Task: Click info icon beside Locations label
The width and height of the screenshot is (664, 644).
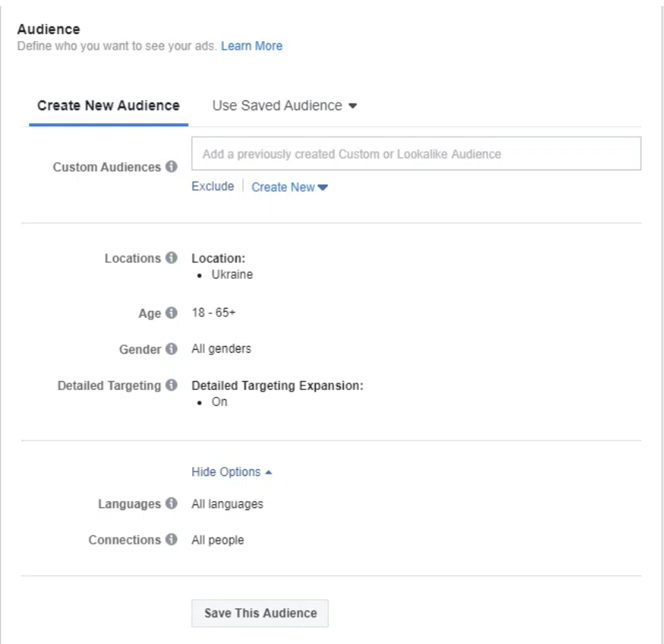Action: coord(172,259)
